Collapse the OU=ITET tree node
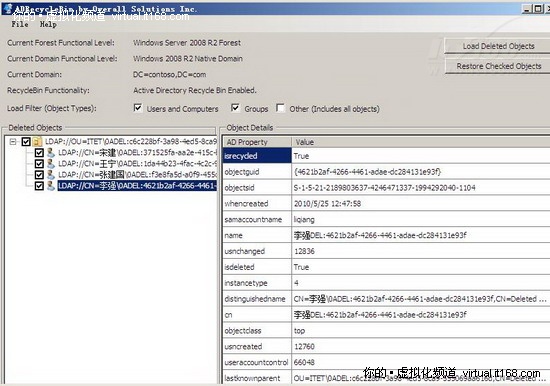The image size is (550, 386). tap(13, 142)
